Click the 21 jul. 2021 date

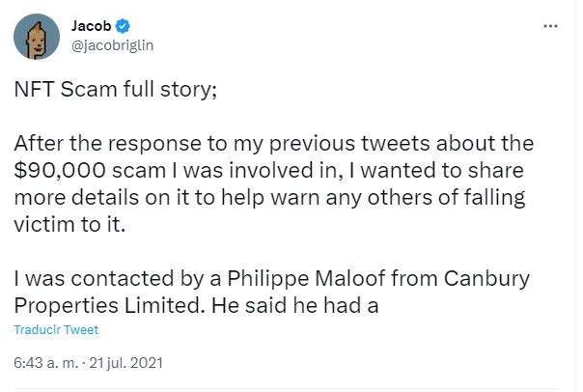[x=126, y=364]
